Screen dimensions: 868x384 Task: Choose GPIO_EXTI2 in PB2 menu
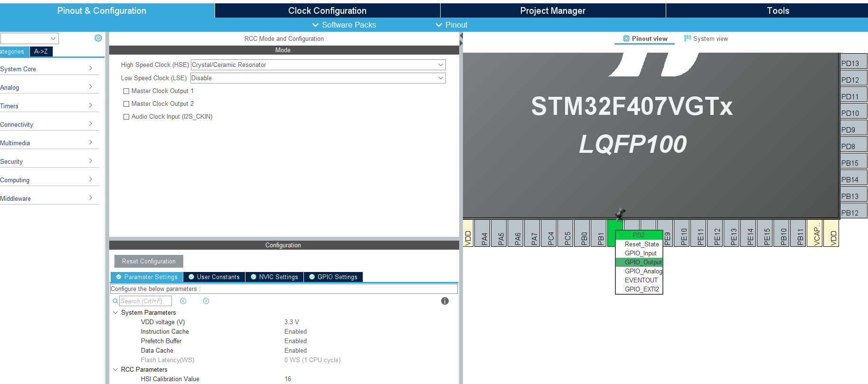click(639, 289)
